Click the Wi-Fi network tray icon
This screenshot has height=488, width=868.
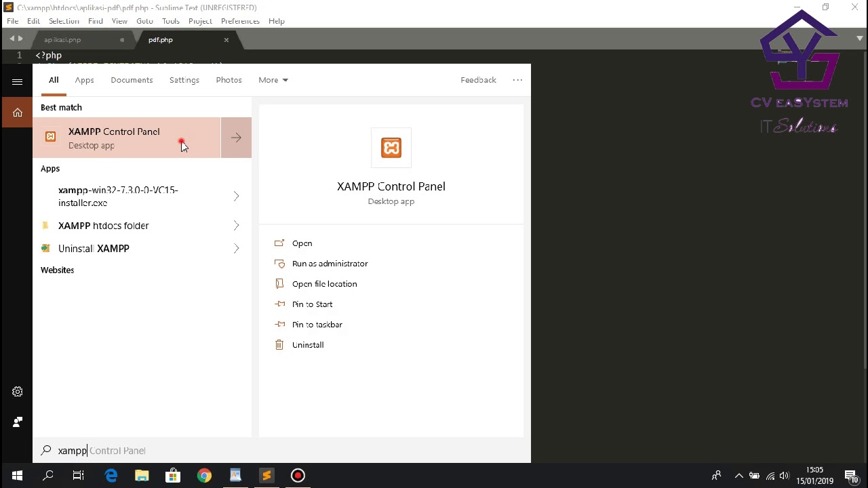pyautogui.click(x=770, y=476)
